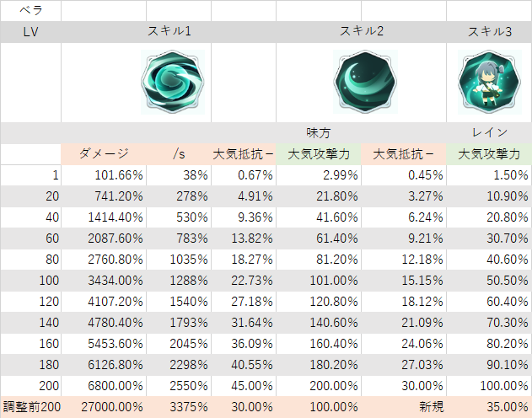
Task: Click the ダメージ column header
Action: tap(104, 154)
